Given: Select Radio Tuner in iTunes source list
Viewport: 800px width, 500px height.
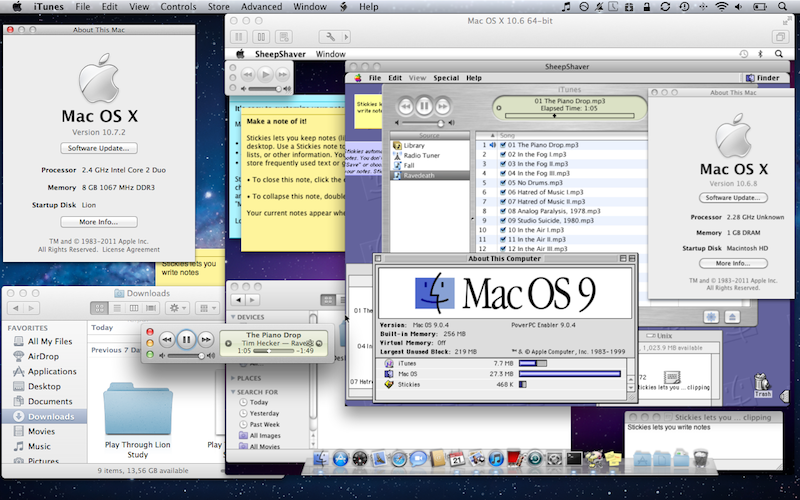Looking at the screenshot, I should tap(421, 155).
